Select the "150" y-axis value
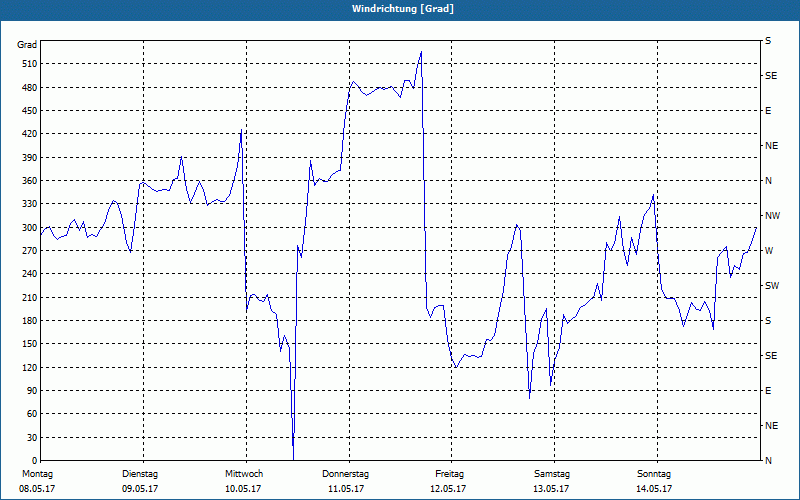This screenshot has width=800, height=500. coord(30,344)
